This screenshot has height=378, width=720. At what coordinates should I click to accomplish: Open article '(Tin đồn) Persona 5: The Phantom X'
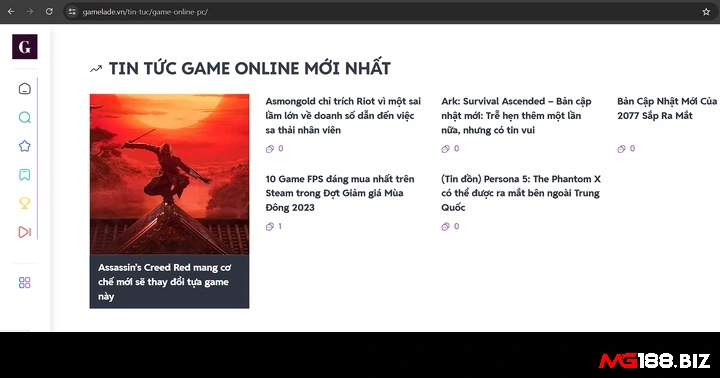[521, 193]
